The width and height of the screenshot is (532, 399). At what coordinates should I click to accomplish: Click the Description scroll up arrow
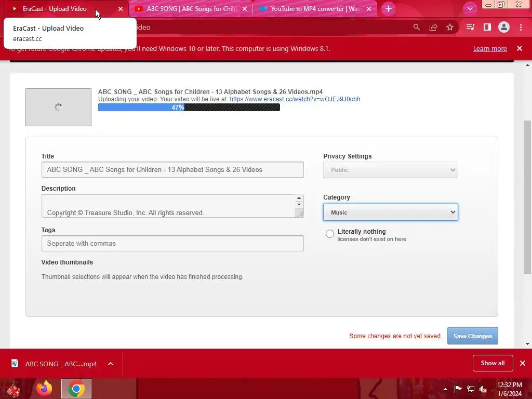click(x=299, y=198)
